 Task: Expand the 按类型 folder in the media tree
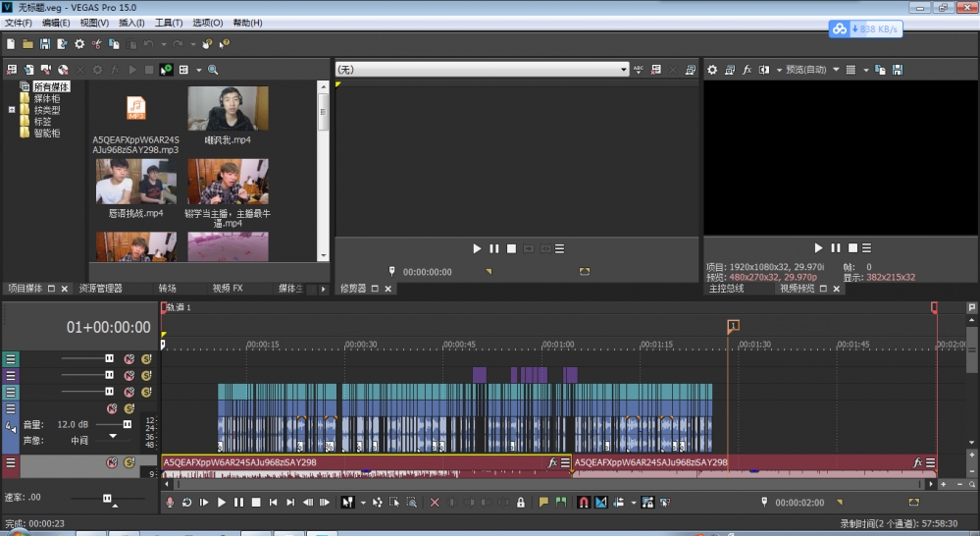click(x=12, y=110)
